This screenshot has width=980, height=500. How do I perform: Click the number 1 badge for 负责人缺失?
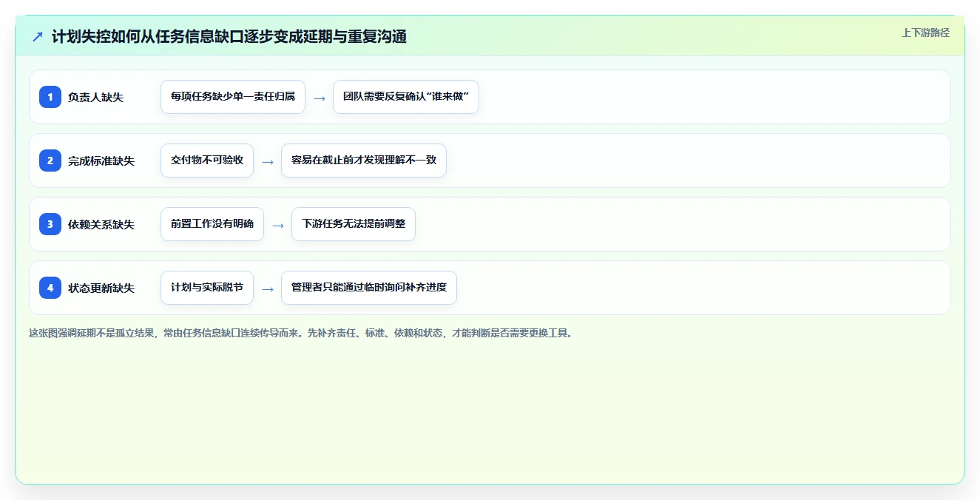tap(50, 97)
